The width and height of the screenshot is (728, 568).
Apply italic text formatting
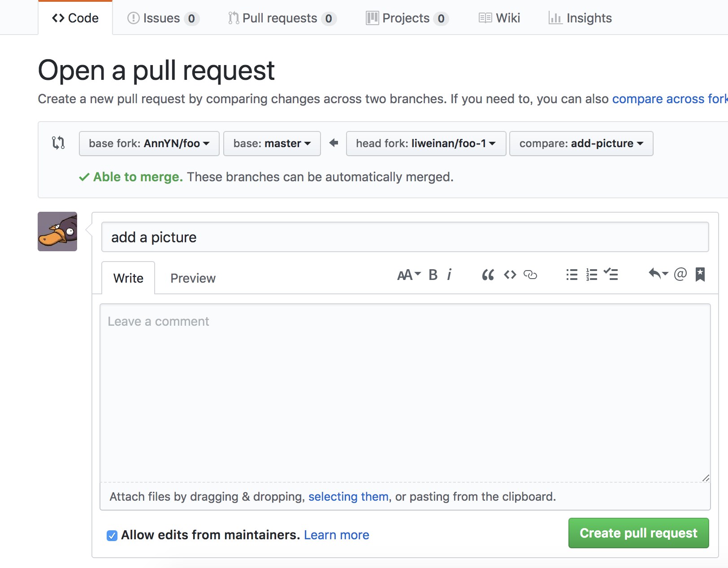449,275
